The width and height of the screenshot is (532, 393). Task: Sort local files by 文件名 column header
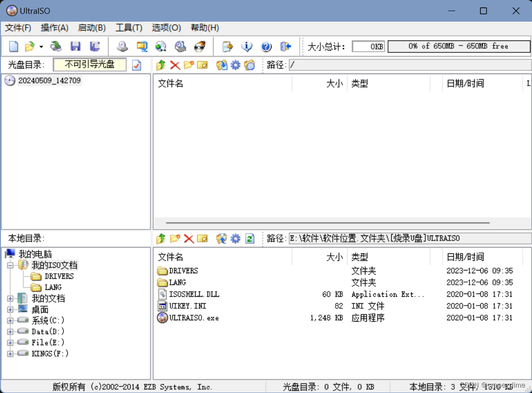click(223, 257)
